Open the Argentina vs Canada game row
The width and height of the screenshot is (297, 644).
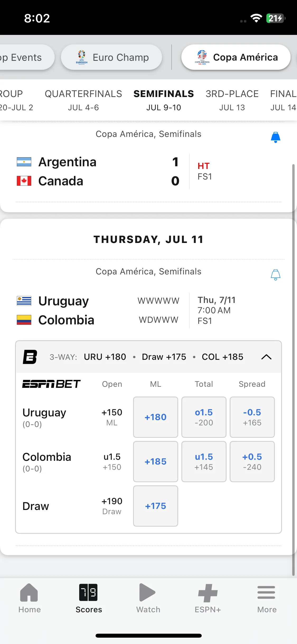(148, 171)
